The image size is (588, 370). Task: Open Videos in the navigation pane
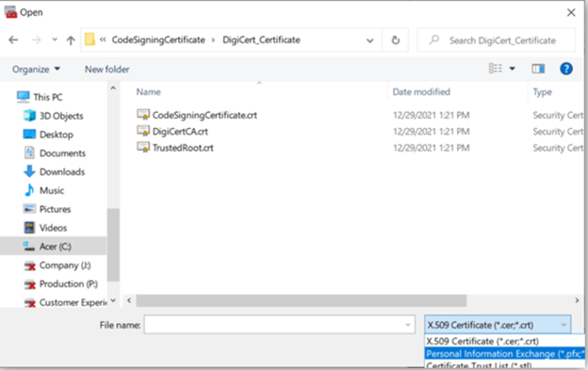[x=54, y=228]
